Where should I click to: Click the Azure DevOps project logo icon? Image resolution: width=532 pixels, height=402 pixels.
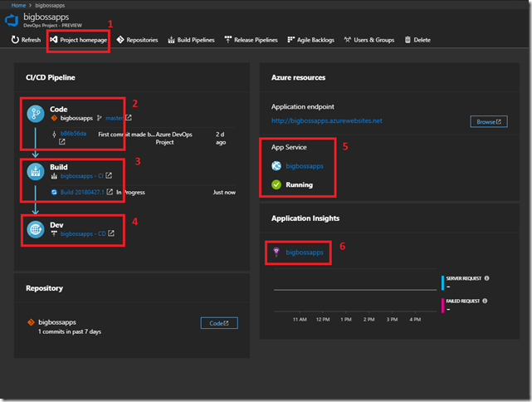tap(12, 21)
